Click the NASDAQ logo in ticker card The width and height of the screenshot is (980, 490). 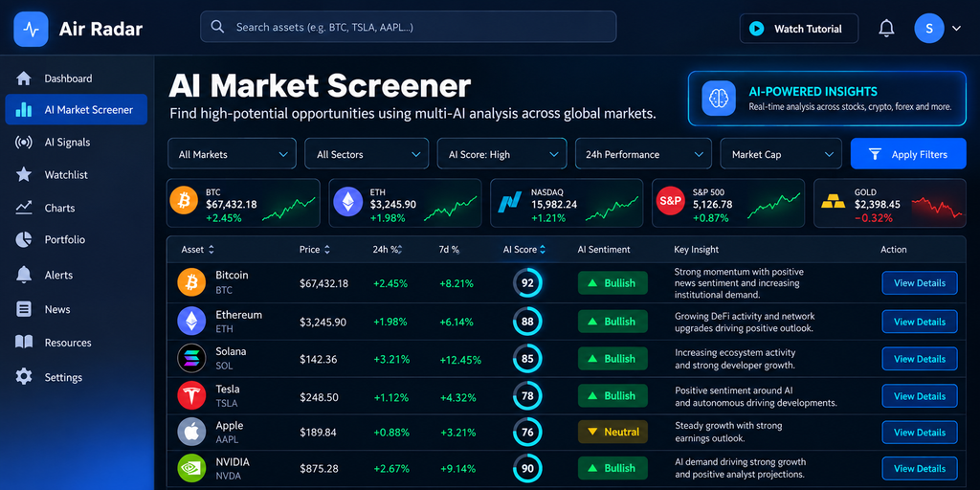point(509,203)
